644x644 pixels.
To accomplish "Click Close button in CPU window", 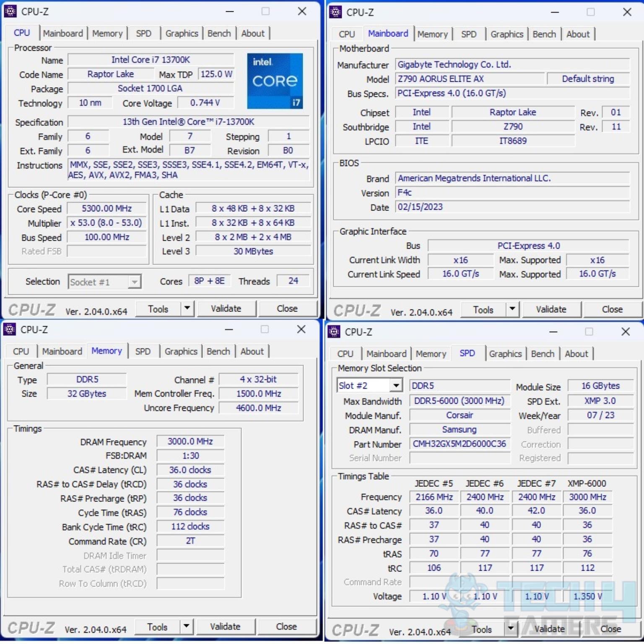I will [287, 309].
